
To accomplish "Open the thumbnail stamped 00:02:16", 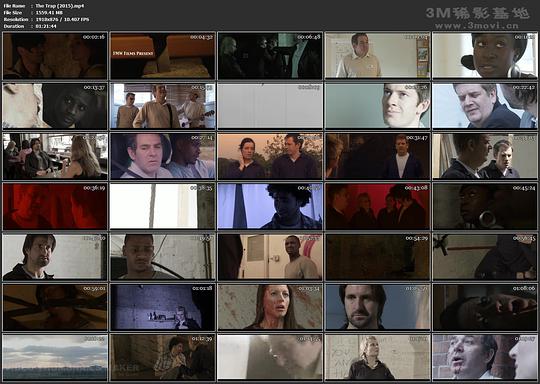I will (55, 56).
